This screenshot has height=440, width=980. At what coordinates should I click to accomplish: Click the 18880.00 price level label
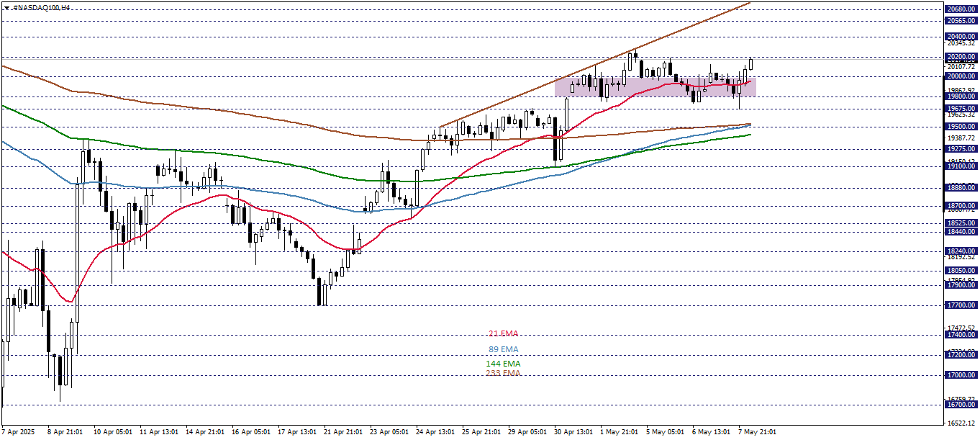coord(961,188)
